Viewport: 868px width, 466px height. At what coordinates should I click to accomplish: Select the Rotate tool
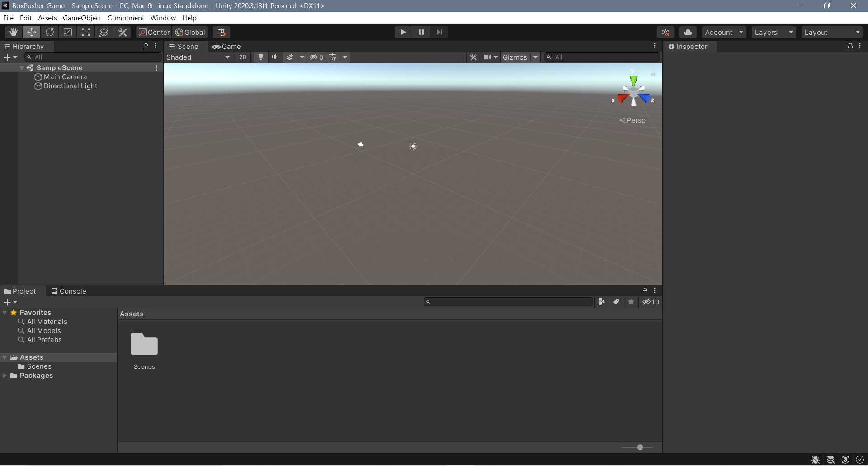[50, 32]
